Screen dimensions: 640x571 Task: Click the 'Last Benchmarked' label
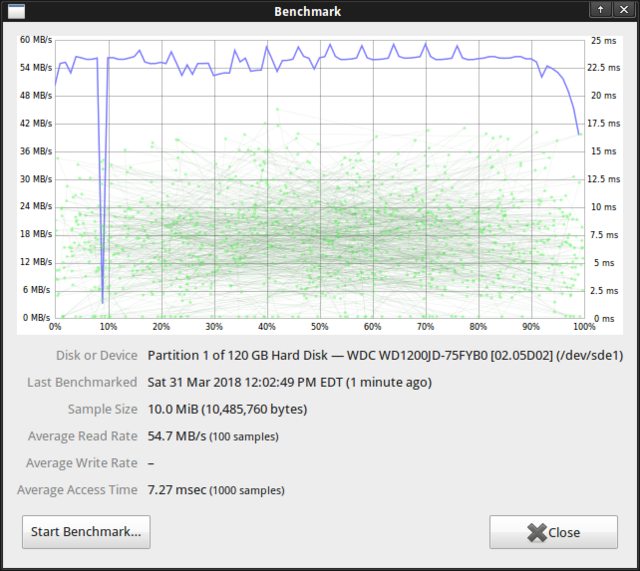(x=82, y=382)
